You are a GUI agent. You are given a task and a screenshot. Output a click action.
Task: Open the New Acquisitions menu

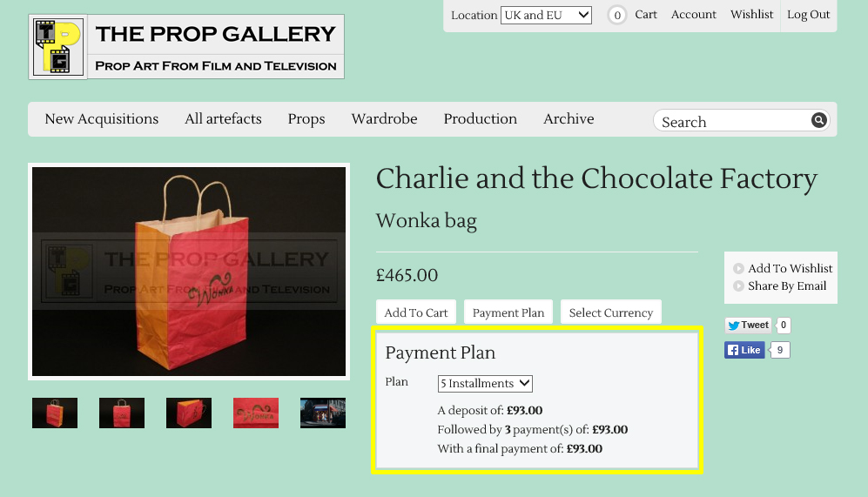pos(102,119)
